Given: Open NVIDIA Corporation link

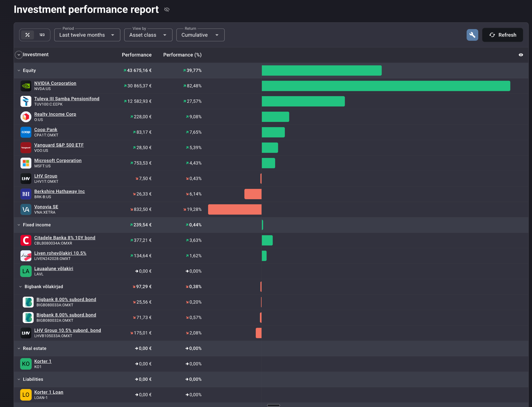Looking at the screenshot, I should coord(55,83).
